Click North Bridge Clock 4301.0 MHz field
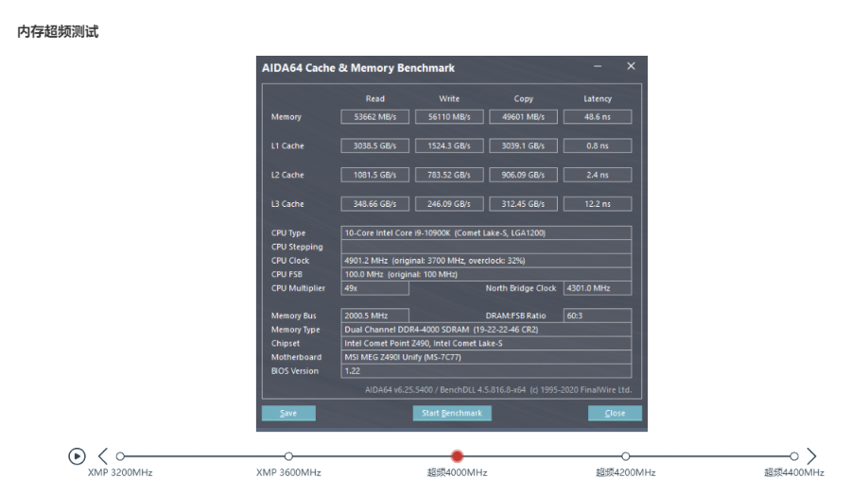Viewport: 868px width, 495px height. pyautogui.click(x=598, y=288)
